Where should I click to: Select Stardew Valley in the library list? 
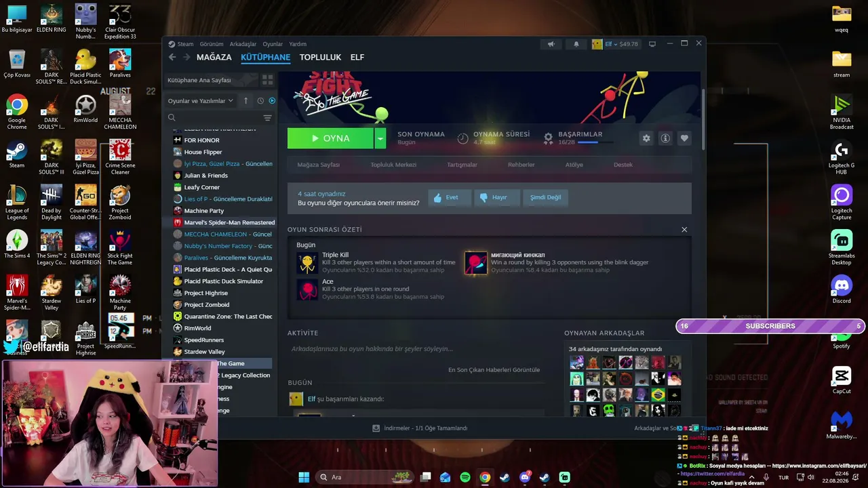204,352
